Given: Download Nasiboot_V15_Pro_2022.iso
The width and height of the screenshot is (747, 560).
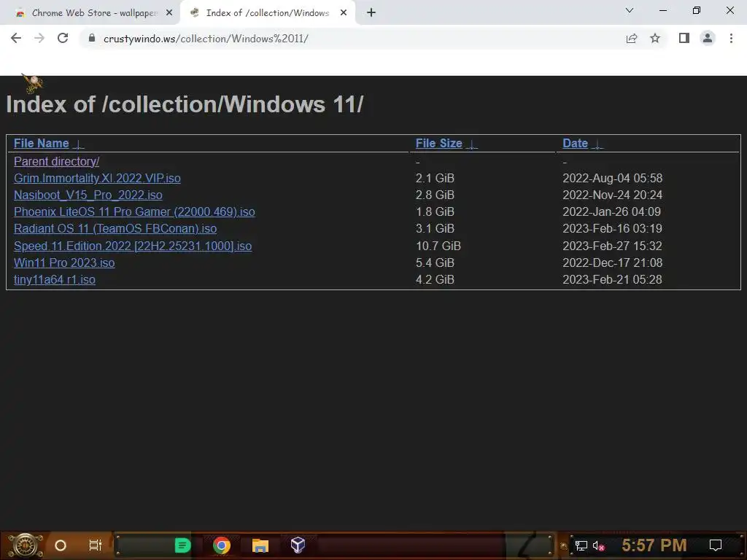Looking at the screenshot, I should coord(88,195).
